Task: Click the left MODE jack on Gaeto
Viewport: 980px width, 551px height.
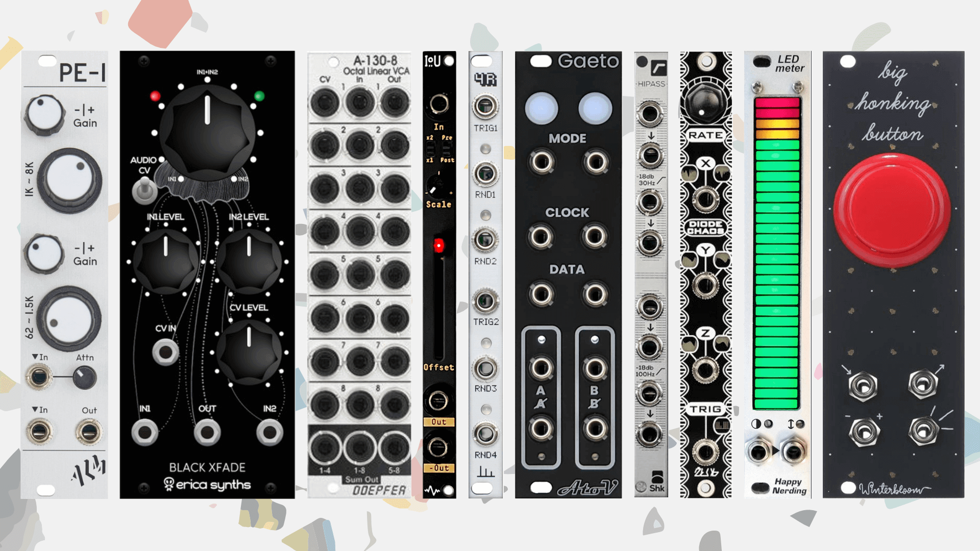Action: click(541, 162)
